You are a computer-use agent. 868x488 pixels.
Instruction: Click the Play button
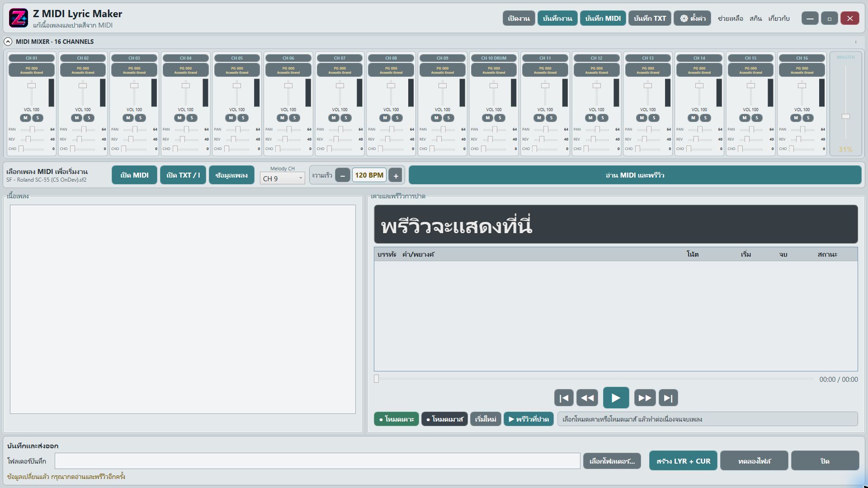point(616,398)
